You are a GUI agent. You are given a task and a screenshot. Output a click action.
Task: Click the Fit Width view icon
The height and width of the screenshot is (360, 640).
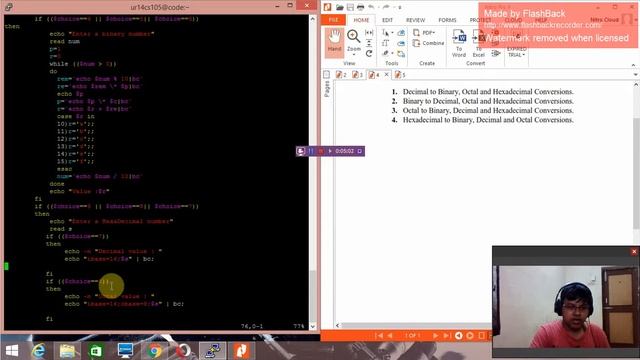pos(369,33)
